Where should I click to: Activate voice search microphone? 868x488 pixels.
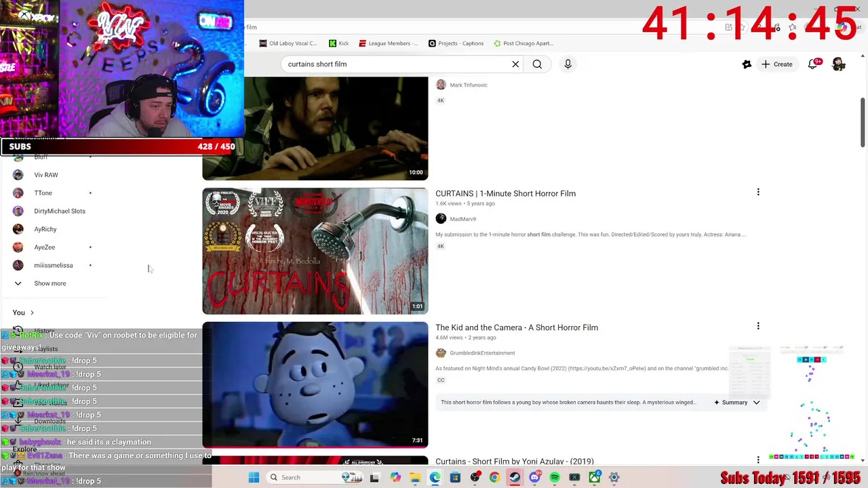click(x=568, y=64)
